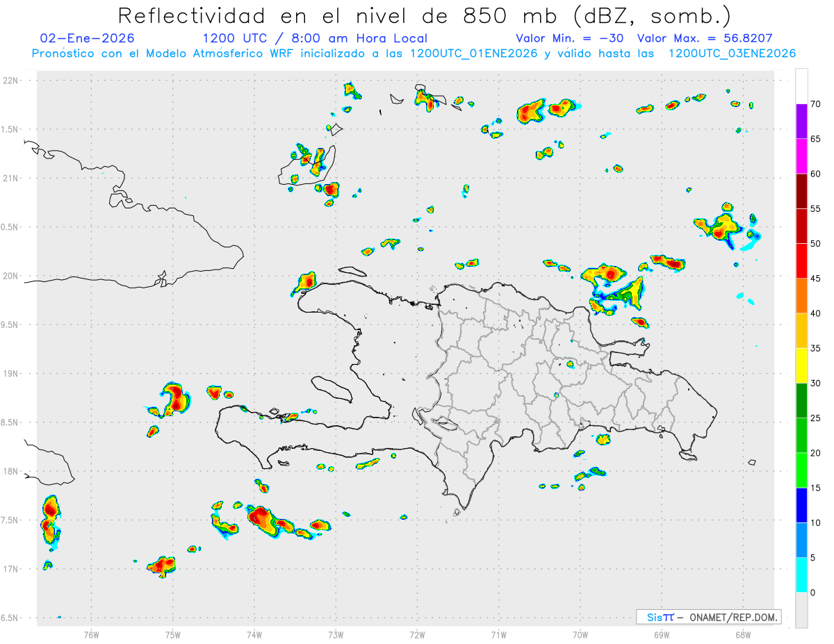
Task: Click the longitude label '72W'
Action: [x=417, y=634]
